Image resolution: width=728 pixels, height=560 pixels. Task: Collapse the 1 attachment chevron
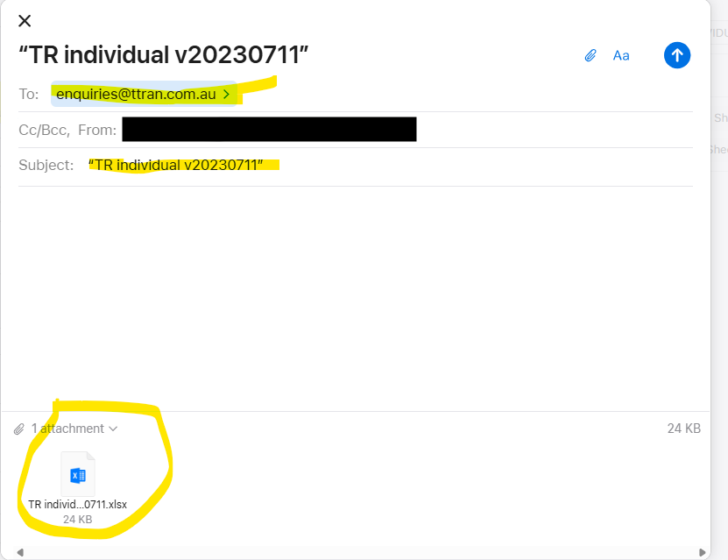(x=113, y=429)
